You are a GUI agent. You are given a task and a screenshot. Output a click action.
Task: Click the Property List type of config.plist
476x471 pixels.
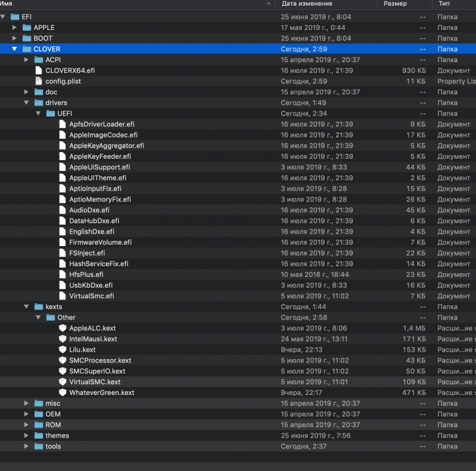pyautogui.click(x=457, y=81)
